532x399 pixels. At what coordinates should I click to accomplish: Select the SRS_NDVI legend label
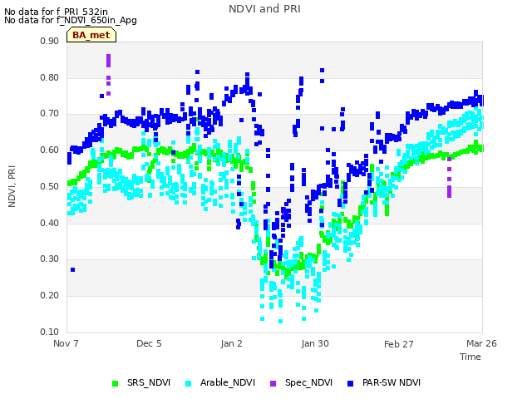coord(149,382)
